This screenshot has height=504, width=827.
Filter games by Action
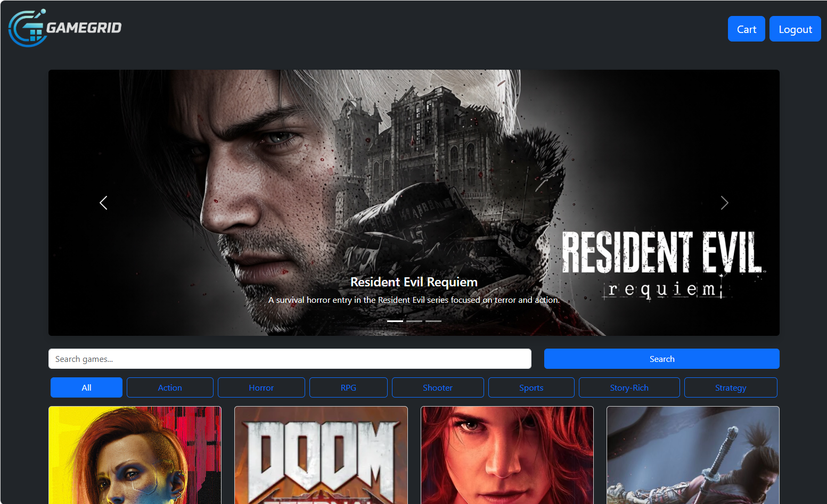170,387
